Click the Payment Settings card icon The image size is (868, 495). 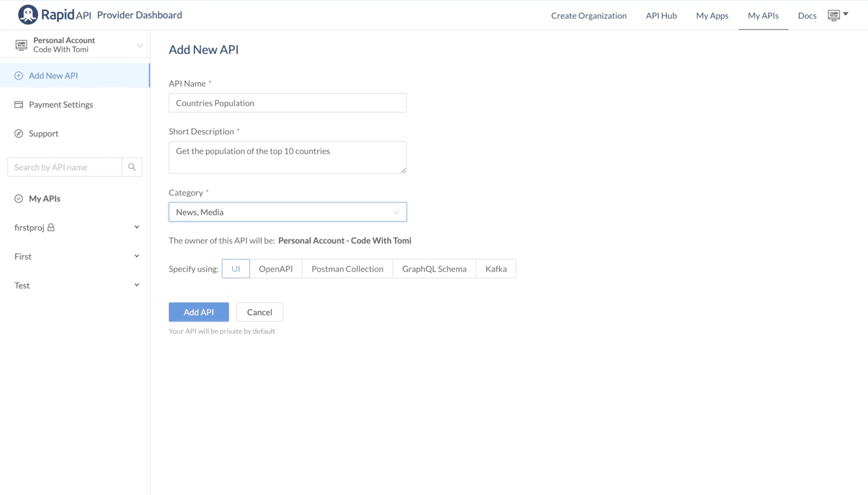click(x=19, y=104)
